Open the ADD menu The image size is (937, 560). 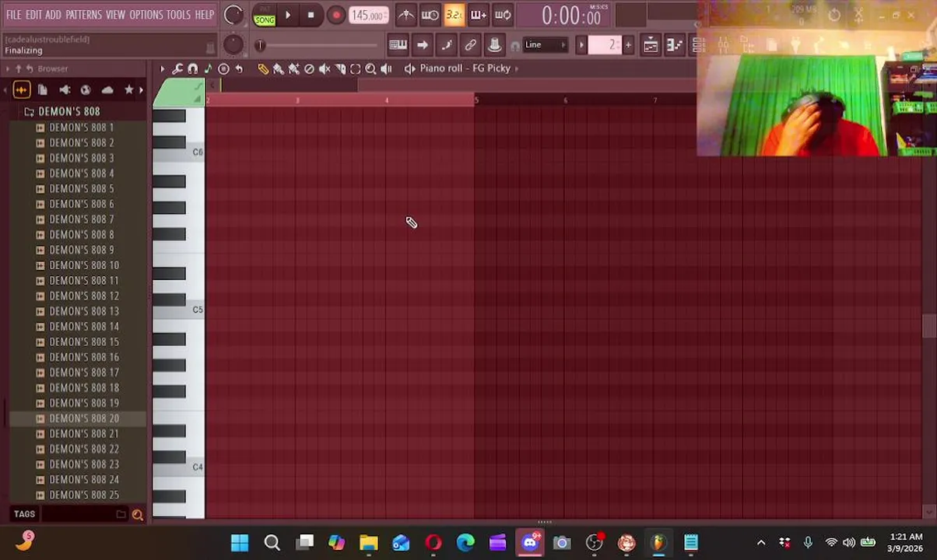click(53, 15)
